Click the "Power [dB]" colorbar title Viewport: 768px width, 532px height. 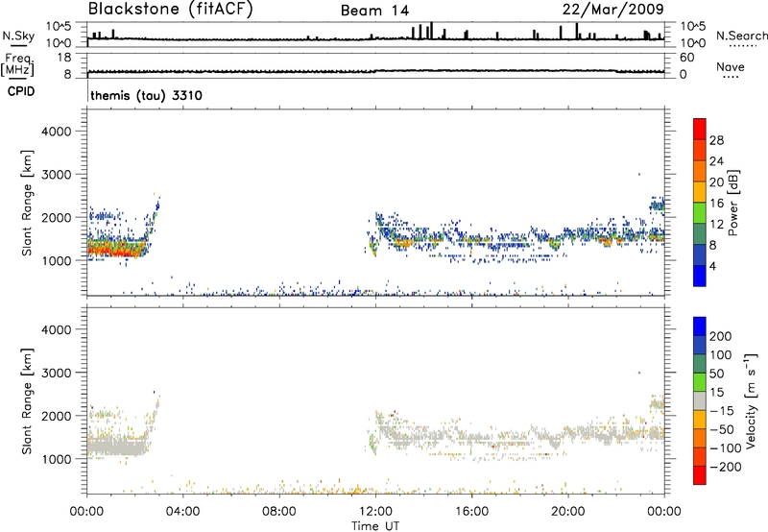pyautogui.click(x=733, y=203)
